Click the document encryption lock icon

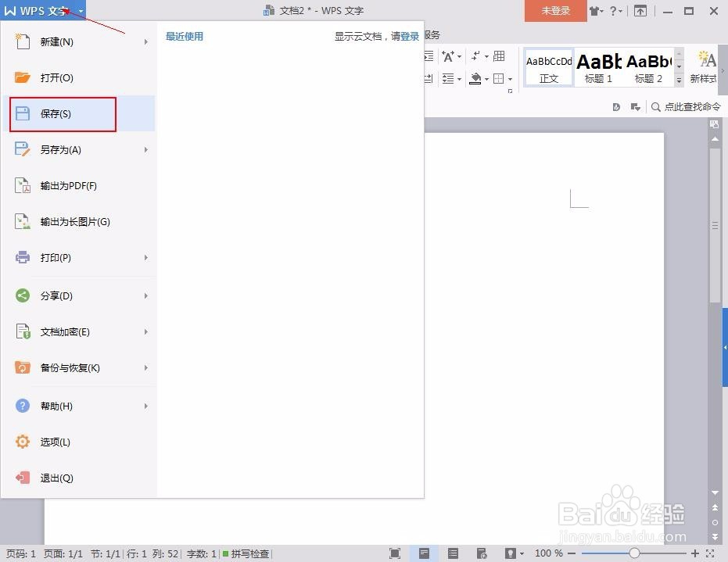pos(22,331)
